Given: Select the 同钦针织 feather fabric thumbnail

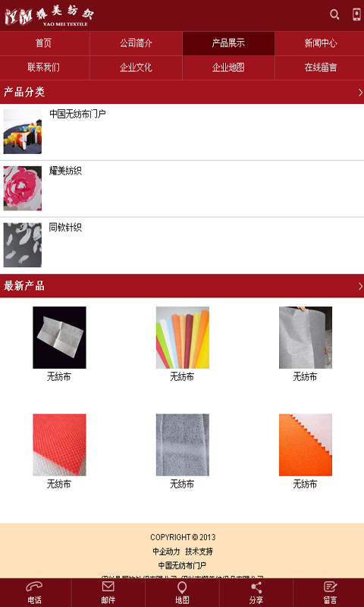Looking at the screenshot, I should pyautogui.click(x=23, y=244).
